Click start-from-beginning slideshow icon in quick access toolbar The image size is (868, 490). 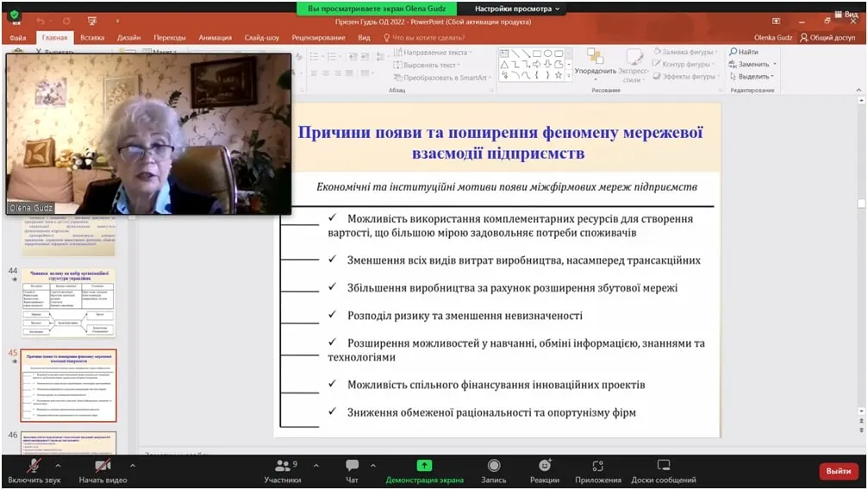pos(92,21)
